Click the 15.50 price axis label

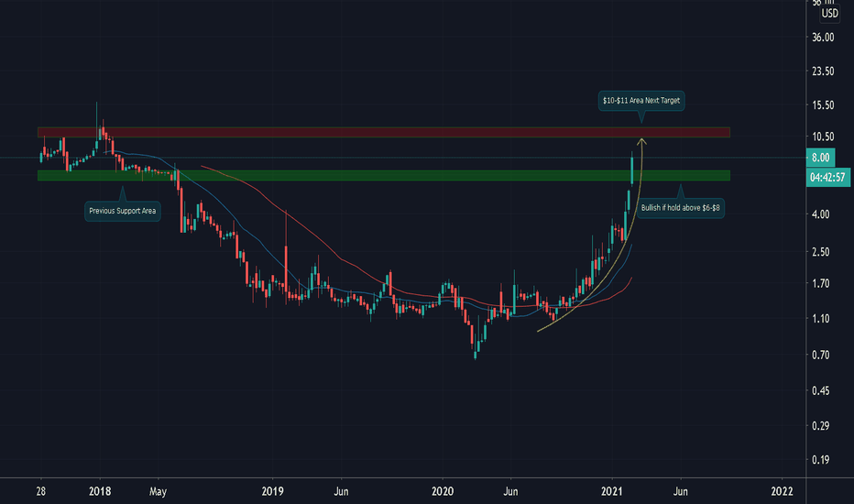823,104
